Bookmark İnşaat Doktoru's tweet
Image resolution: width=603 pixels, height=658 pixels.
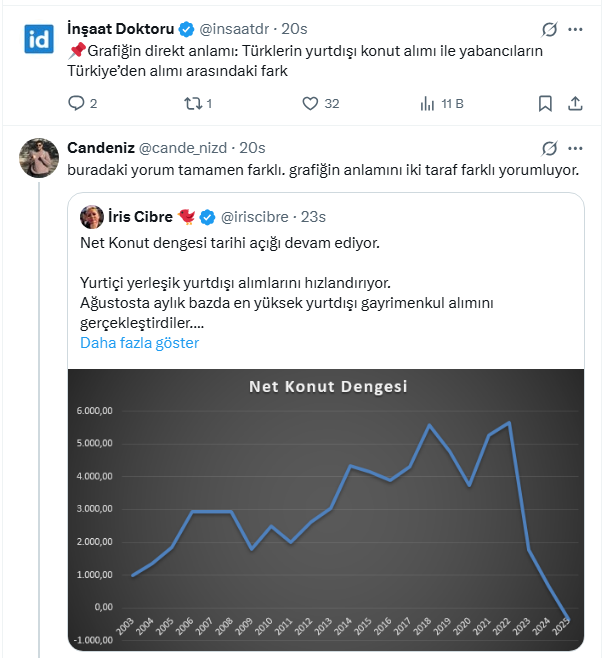tap(545, 103)
